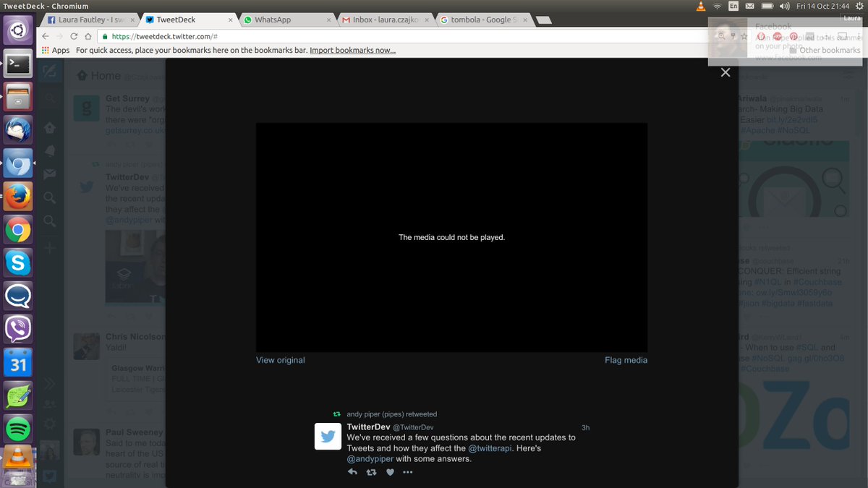Viewport: 868px width, 488px height.
Task: Go back in Chromium
Action: (x=46, y=36)
